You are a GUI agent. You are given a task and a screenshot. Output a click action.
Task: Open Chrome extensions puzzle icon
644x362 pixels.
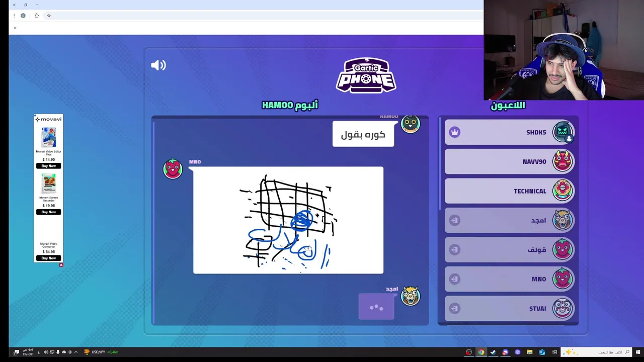(x=36, y=16)
